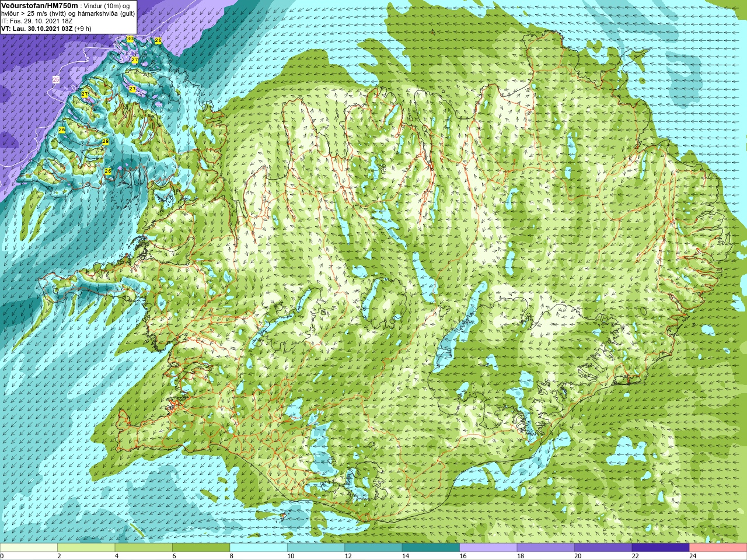The height and width of the screenshot is (560, 747).
Task: Click the legend swatch between 2 and 4
Action: (86, 548)
